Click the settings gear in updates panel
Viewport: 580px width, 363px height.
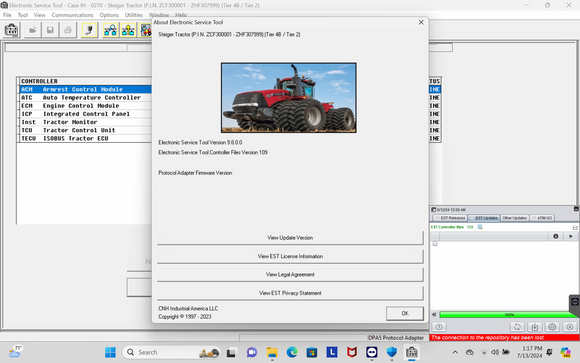click(552, 327)
